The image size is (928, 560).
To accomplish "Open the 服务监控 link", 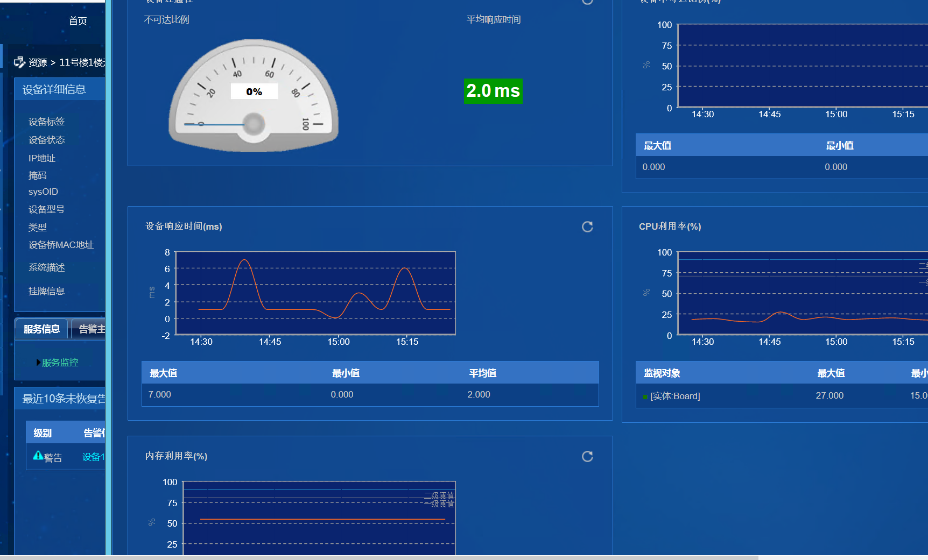I will (60, 363).
